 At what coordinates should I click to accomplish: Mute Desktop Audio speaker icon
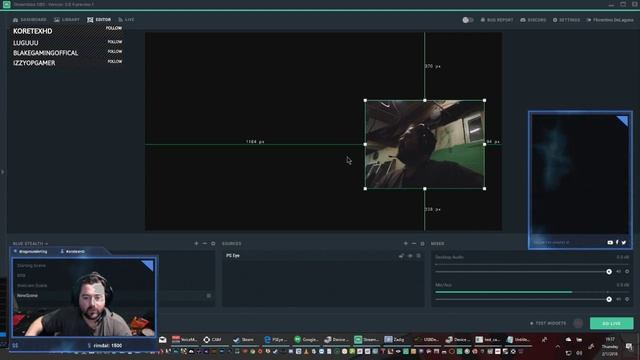coord(619,271)
